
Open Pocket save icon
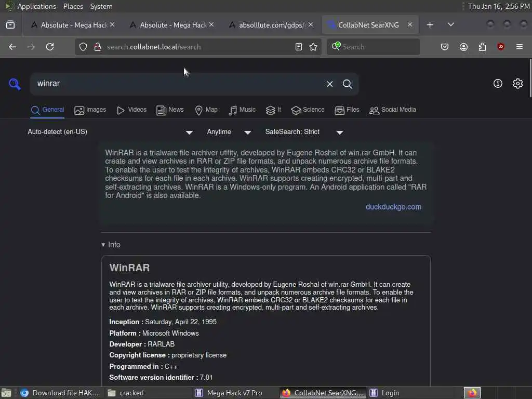[445, 47]
